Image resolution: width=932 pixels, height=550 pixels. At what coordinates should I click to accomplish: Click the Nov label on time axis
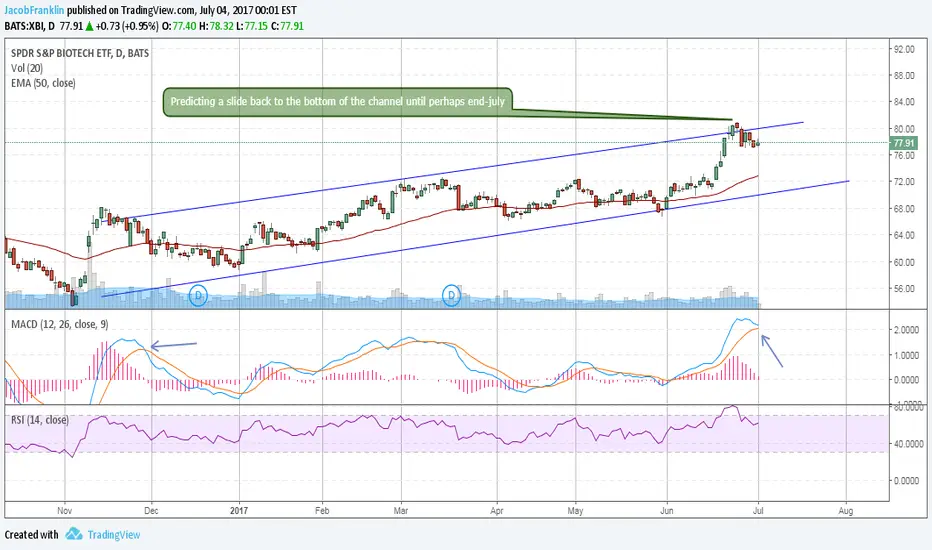(65, 511)
